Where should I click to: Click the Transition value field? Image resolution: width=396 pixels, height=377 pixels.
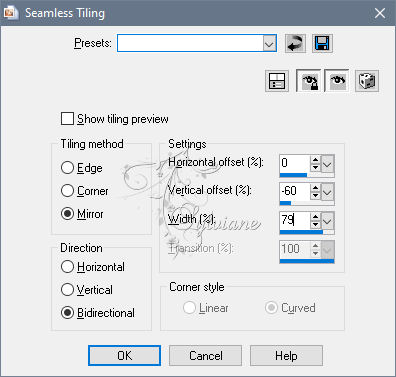[295, 249]
